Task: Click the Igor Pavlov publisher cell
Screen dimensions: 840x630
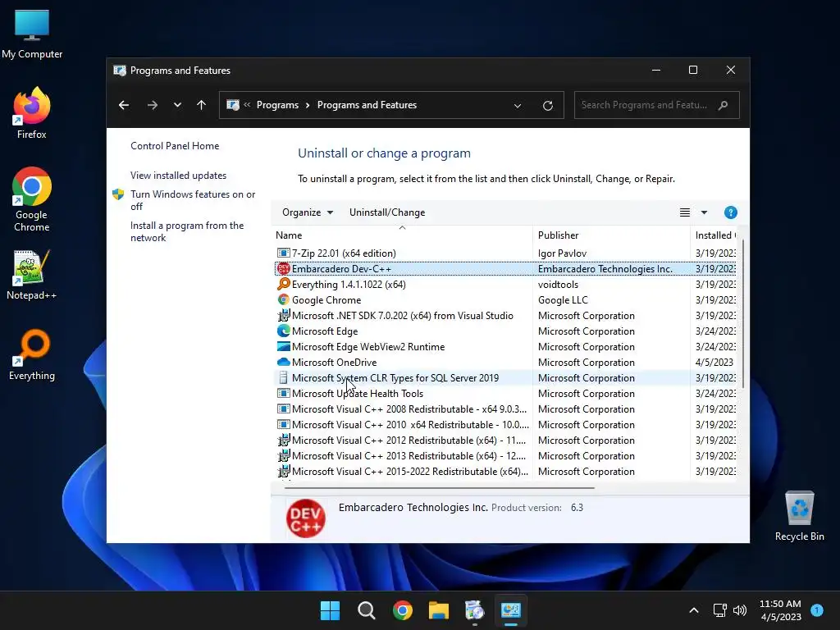Action: pos(562,253)
